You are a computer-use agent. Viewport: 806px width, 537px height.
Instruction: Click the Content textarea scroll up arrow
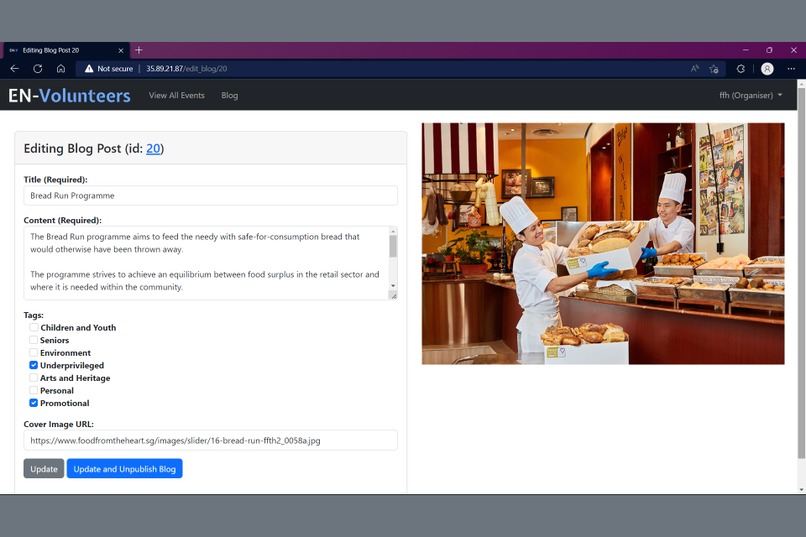393,230
